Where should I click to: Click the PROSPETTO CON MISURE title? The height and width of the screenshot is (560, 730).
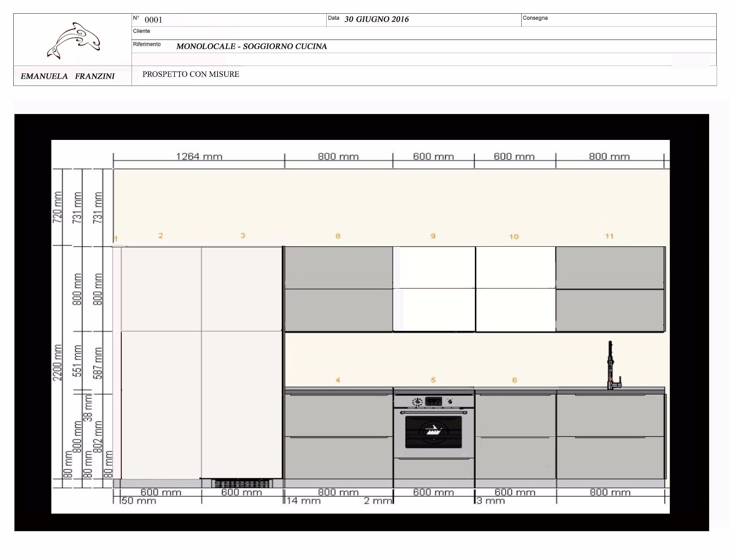pos(191,74)
